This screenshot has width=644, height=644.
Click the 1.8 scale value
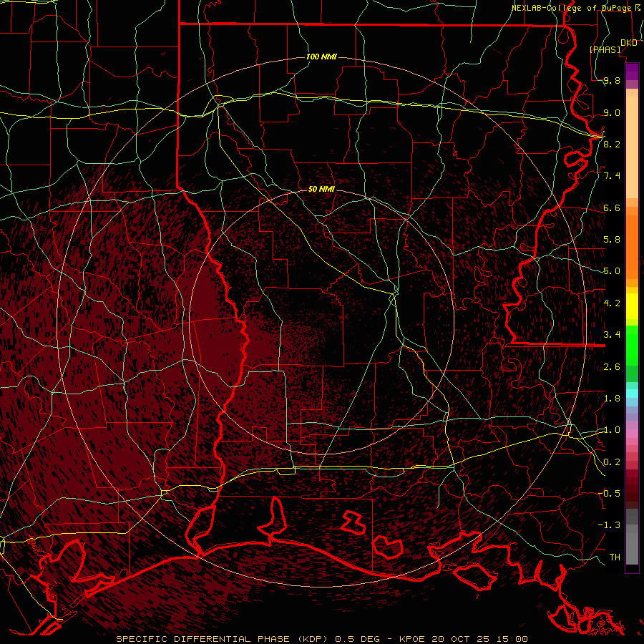[612, 399]
